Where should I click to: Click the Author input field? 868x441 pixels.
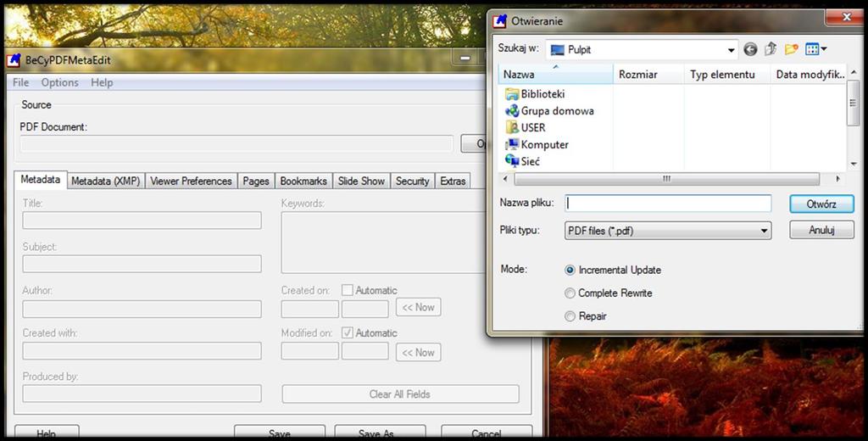[142, 310]
